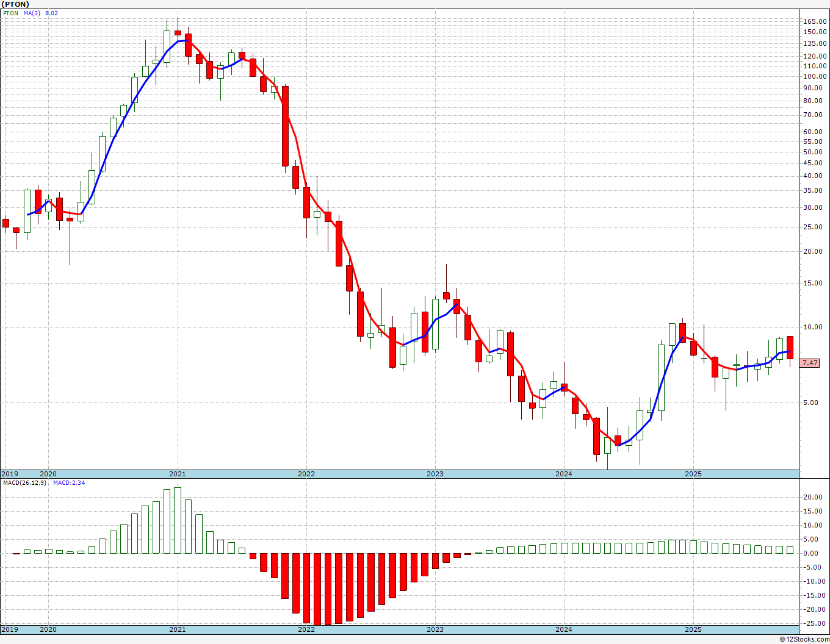Select the -25.00 MACD axis label
Image resolution: width=830 pixels, height=644 pixels.
[x=812, y=623]
